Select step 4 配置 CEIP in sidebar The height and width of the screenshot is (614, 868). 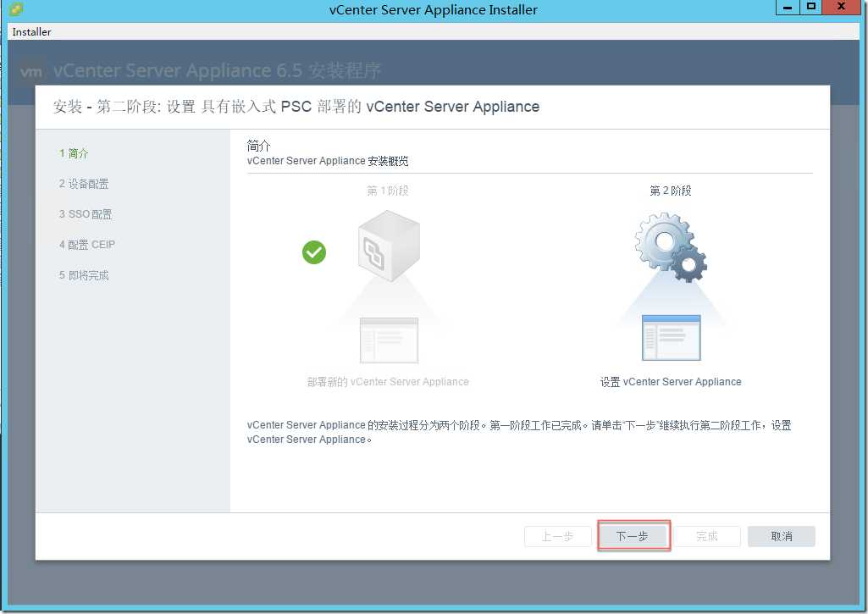87,245
